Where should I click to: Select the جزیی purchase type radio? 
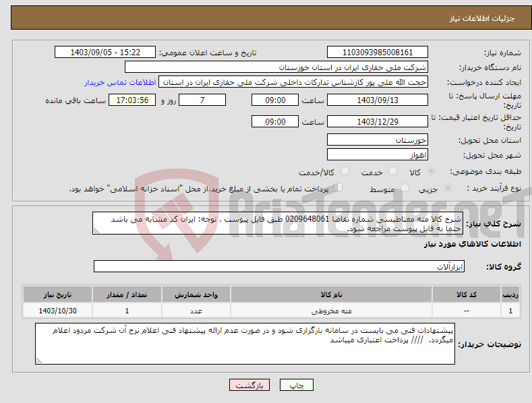pos(448,187)
